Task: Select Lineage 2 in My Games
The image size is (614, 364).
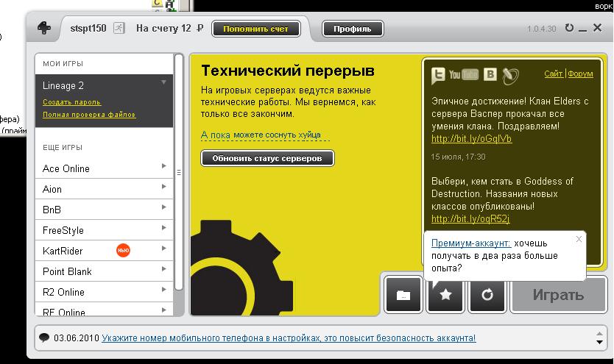Action: click(63, 85)
